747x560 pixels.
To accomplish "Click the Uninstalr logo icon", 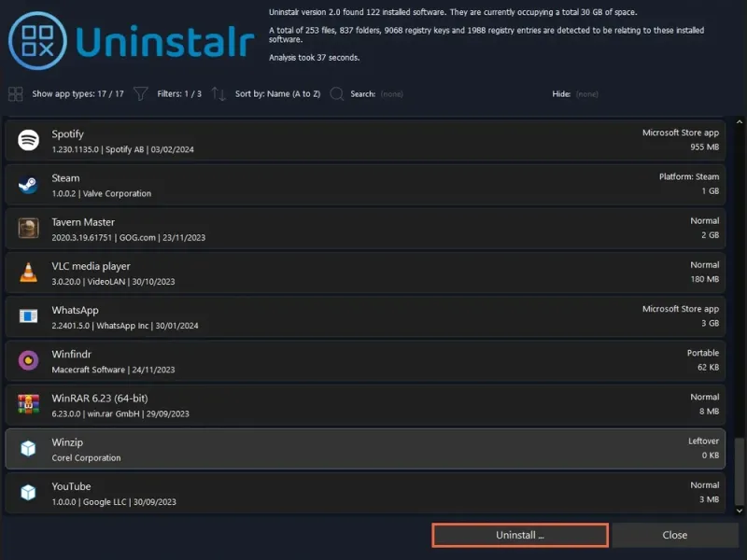I will coord(37,41).
